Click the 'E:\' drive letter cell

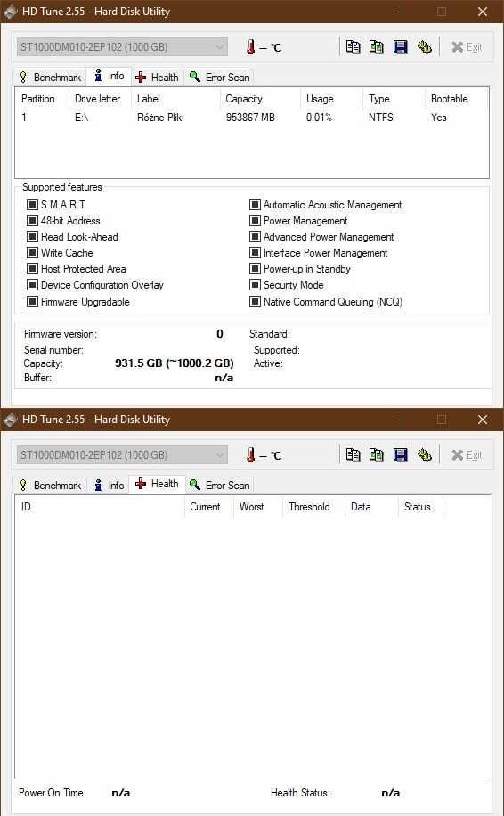coord(82,118)
